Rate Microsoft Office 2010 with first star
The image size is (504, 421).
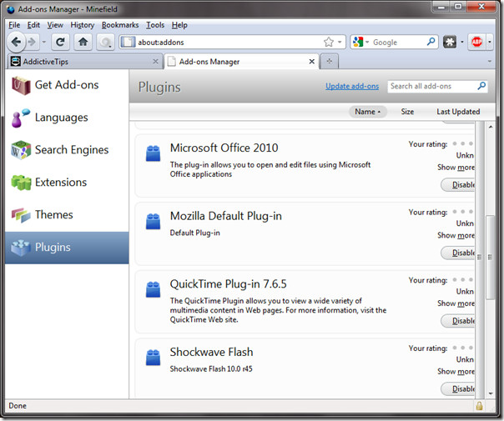pos(455,143)
